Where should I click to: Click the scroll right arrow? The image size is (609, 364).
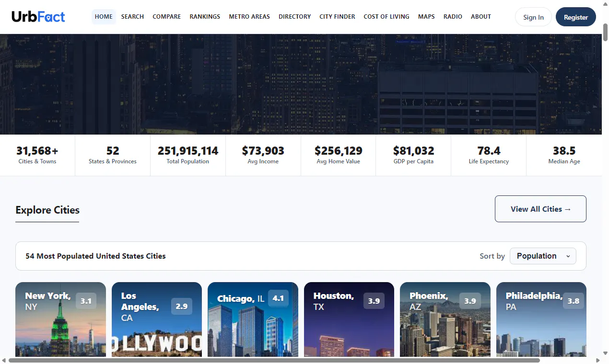coord(598,360)
